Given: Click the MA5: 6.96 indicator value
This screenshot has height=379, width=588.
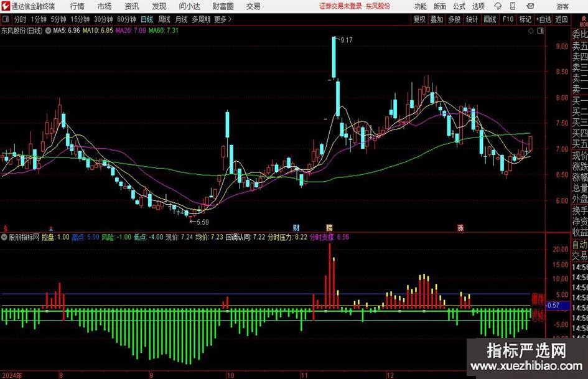Looking at the screenshot, I should pos(67,30).
